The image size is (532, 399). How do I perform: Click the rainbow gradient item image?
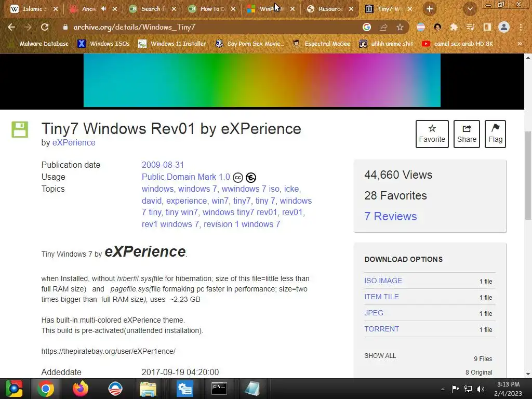click(x=262, y=81)
